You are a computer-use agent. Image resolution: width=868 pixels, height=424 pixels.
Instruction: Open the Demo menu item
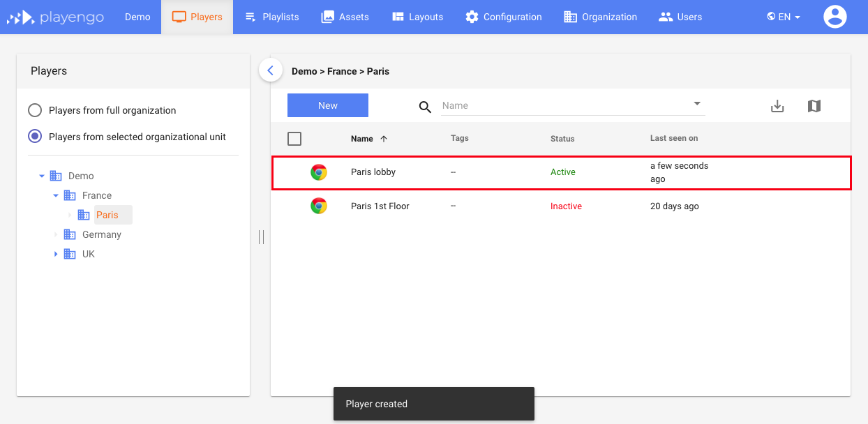137,17
